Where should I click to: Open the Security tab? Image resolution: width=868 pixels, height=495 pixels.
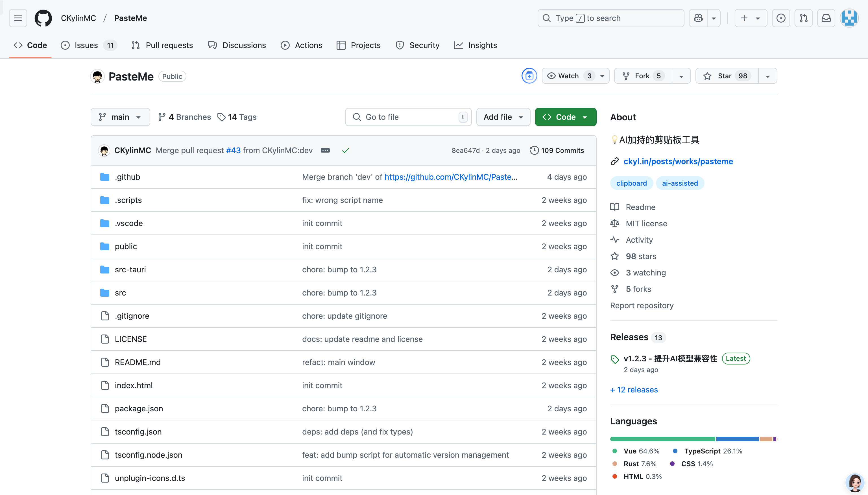(x=418, y=45)
